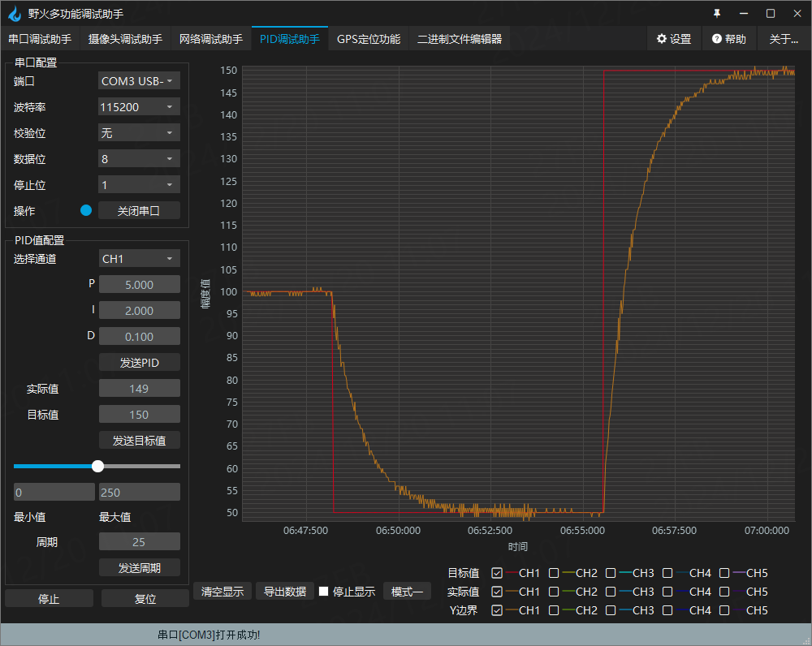Enable target value CH3 checkbox
The width and height of the screenshot is (812, 646).
coord(611,573)
